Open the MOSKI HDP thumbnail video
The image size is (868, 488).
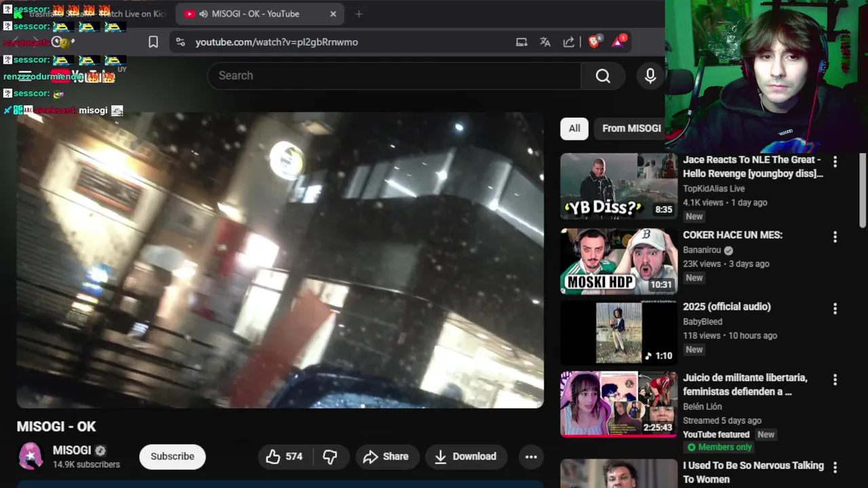(618, 262)
